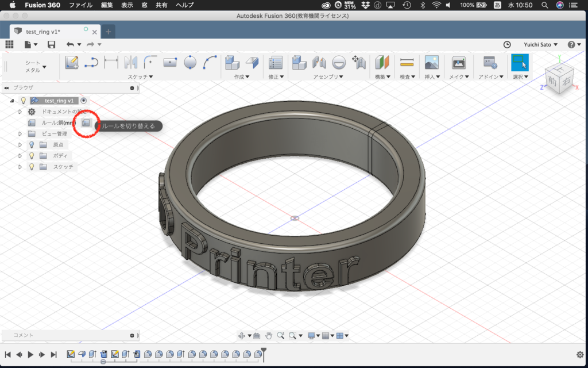588x368 pixels.
Task: Open the 作成 dropdown menu
Action: [242, 76]
